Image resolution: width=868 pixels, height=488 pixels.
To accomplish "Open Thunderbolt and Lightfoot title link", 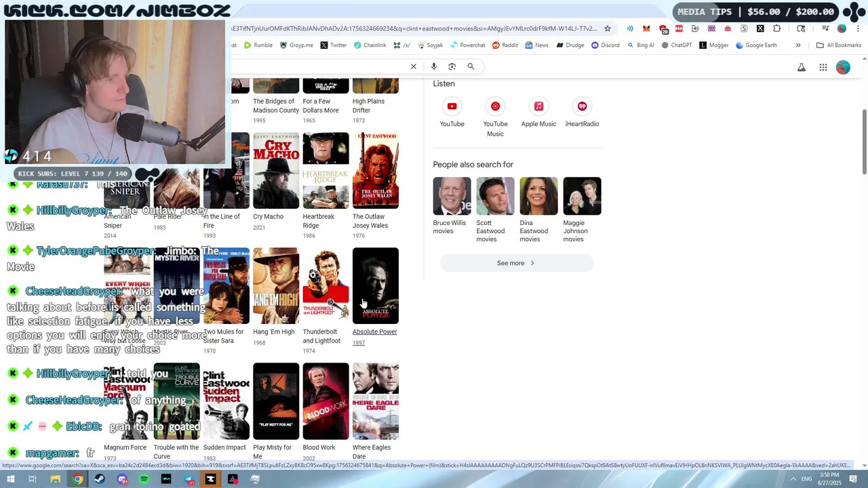I will pos(321,336).
